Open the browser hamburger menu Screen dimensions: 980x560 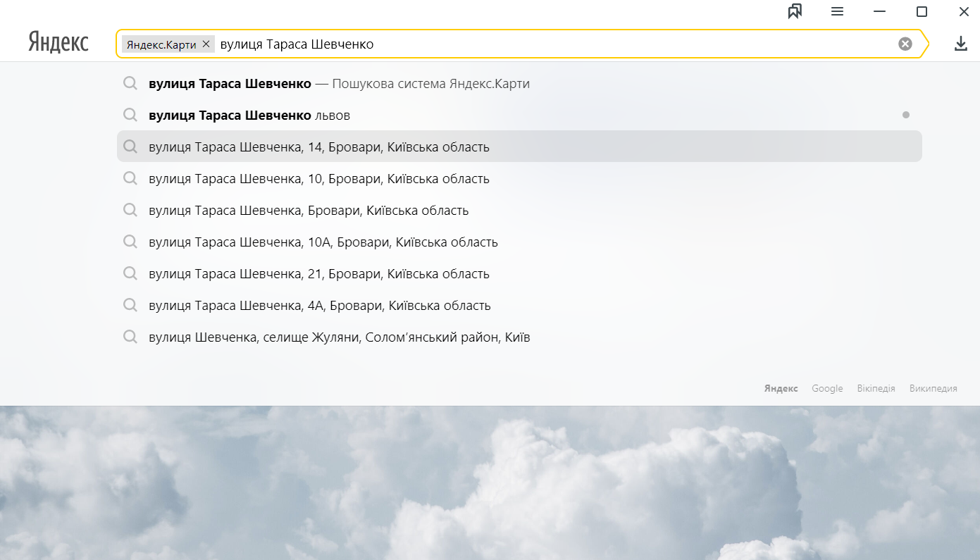point(837,11)
